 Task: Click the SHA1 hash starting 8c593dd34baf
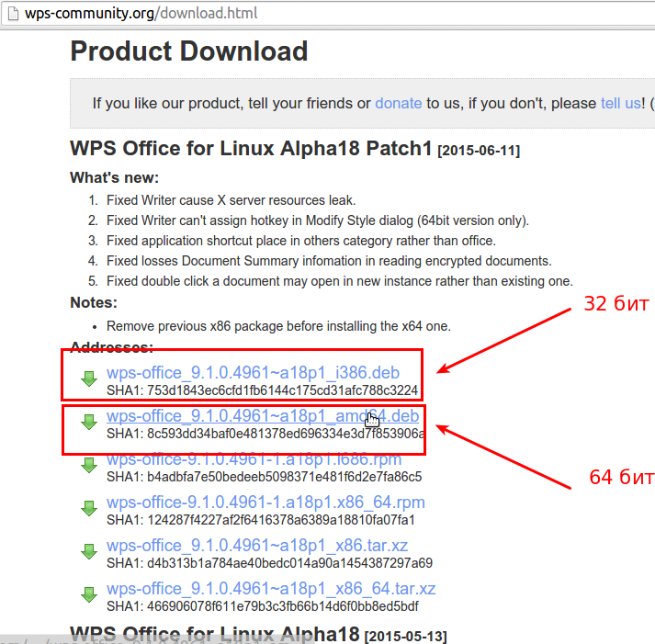(x=265, y=434)
